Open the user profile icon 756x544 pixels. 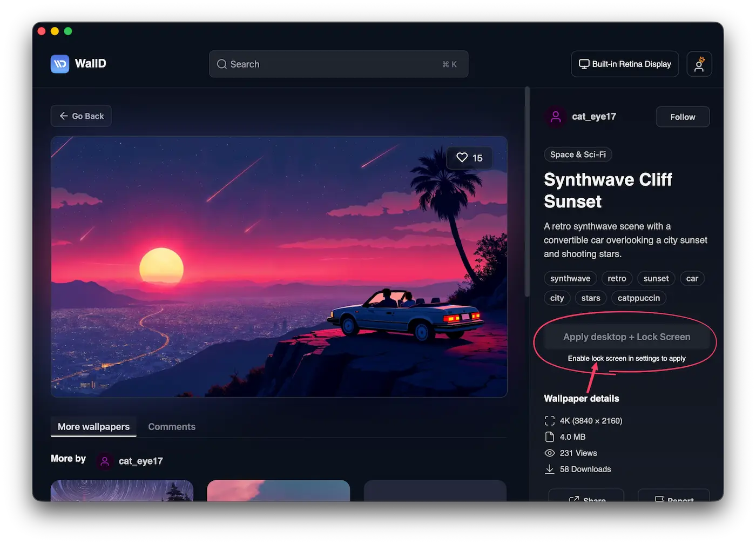tap(699, 64)
